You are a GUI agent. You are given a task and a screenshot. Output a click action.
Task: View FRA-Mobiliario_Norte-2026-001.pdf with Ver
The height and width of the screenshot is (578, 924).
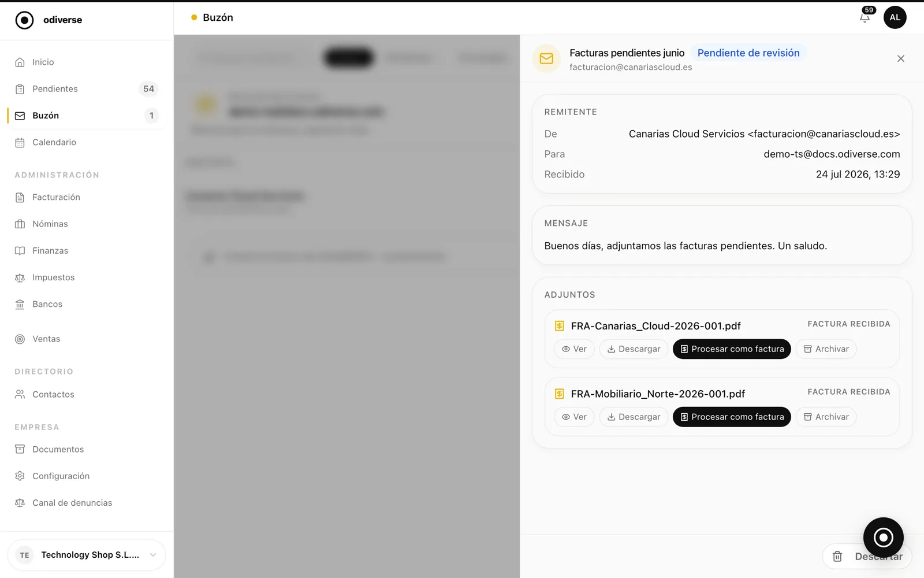point(574,417)
